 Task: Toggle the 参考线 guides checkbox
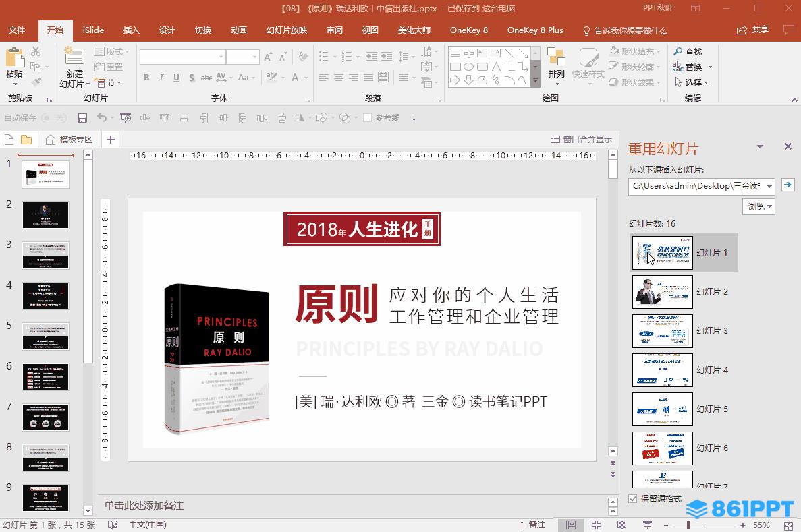click(x=367, y=118)
